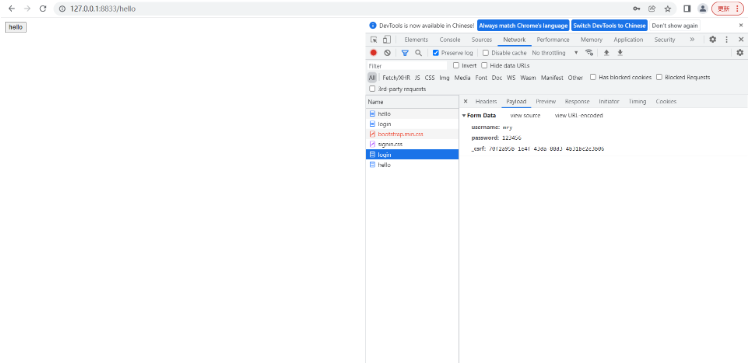Stop recording network log
This screenshot has height=363, width=752.
(374, 53)
